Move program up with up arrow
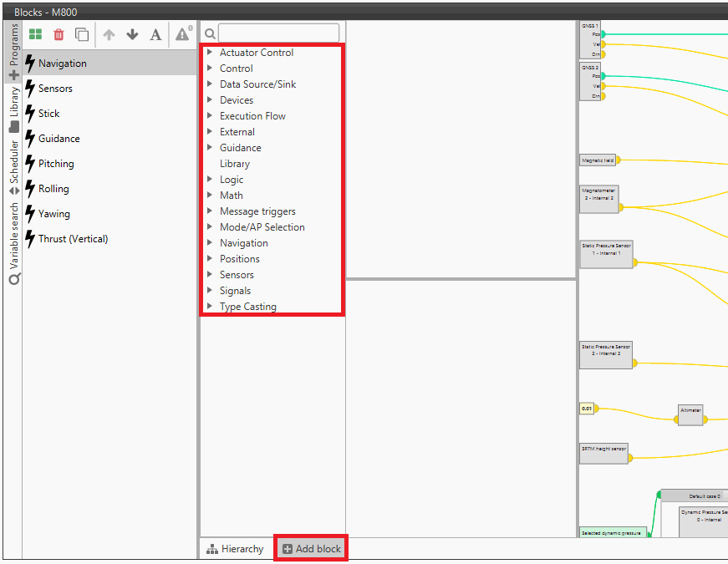 tap(109, 34)
